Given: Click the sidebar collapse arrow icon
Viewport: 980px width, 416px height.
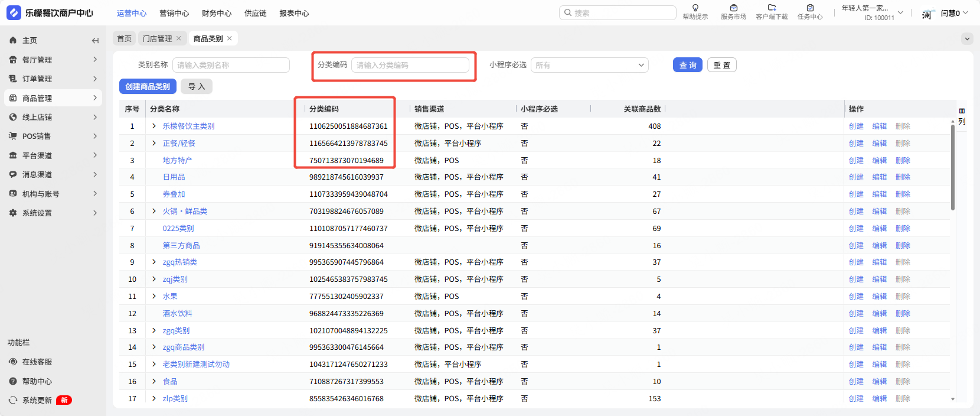Looking at the screenshot, I should click(x=95, y=40).
